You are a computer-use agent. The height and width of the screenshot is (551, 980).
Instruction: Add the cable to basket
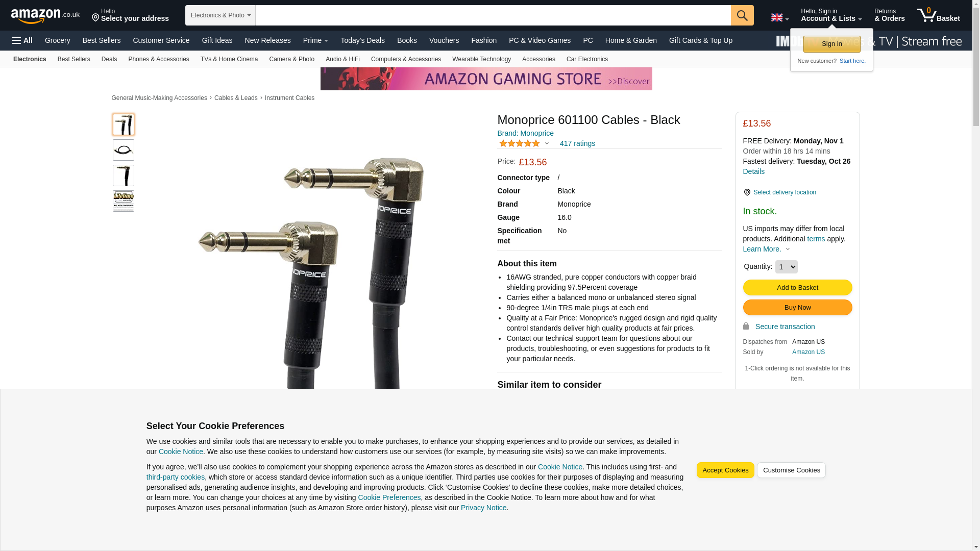click(797, 287)
